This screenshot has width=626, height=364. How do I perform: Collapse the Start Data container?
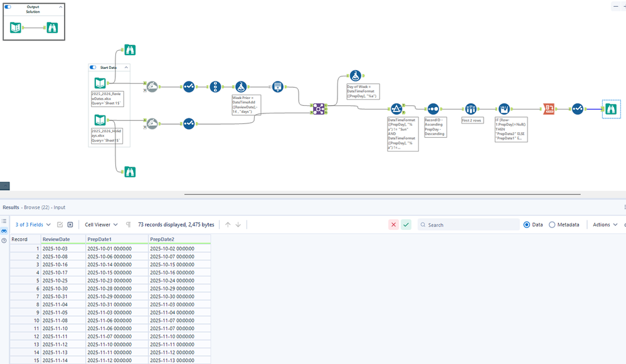(x=126, y=68)
